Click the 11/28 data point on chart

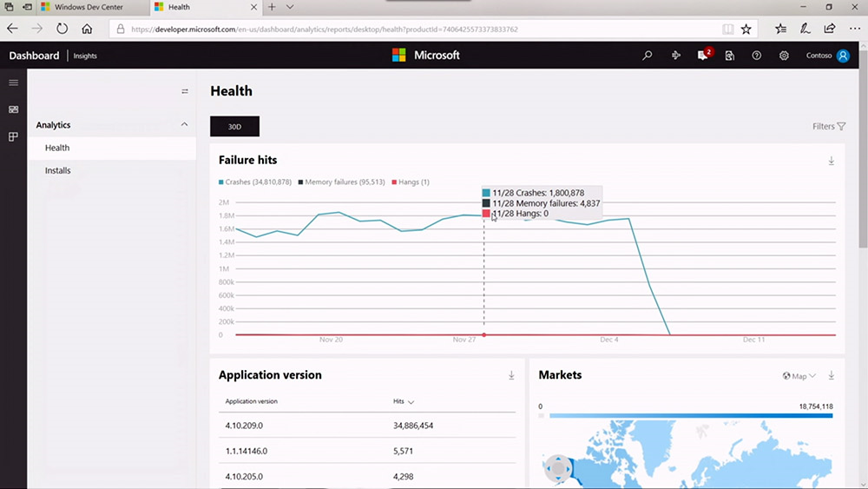tap(483, 335)
